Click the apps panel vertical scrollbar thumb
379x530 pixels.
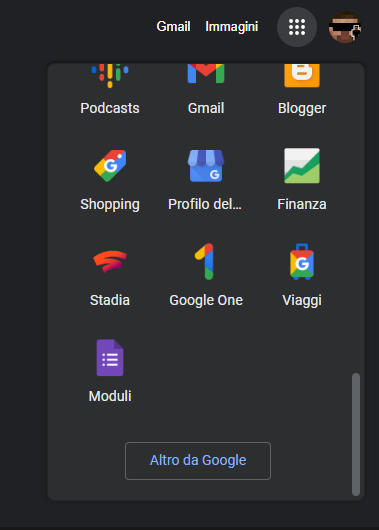point(356,434)
